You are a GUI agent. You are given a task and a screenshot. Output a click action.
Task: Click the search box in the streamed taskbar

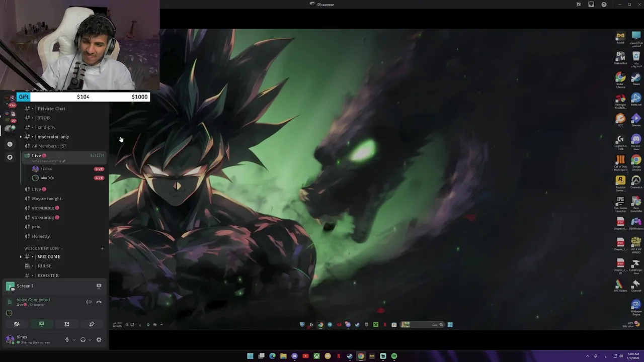[x=423, y=325]
